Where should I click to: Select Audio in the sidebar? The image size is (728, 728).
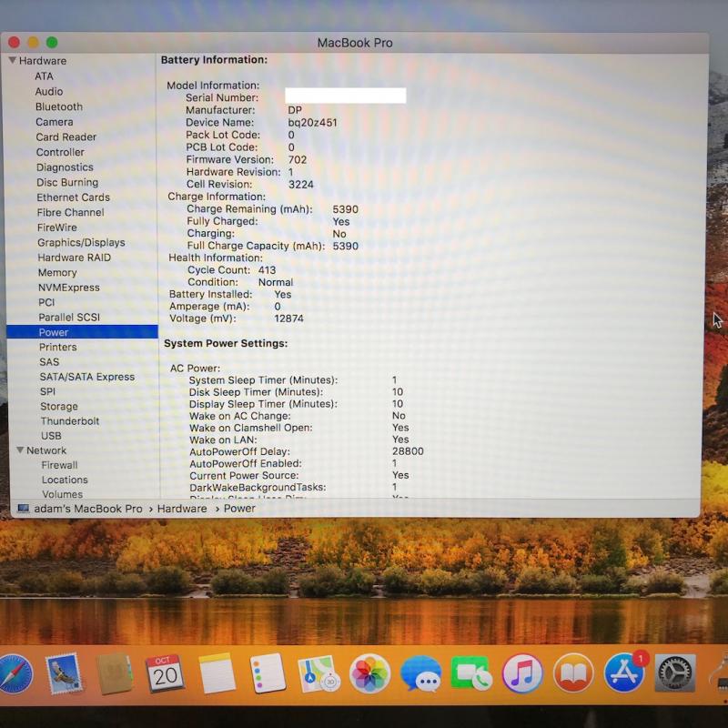pos(49,92)
